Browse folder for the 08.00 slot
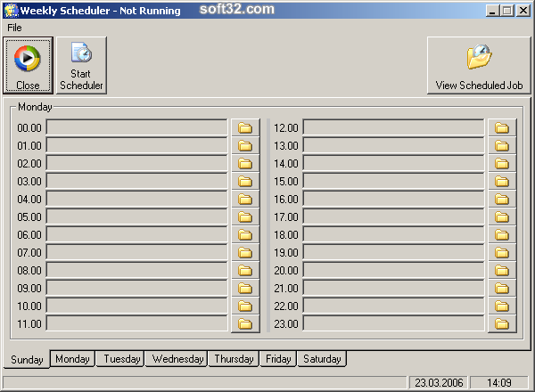The image size is (535, 392). (245, 270)
